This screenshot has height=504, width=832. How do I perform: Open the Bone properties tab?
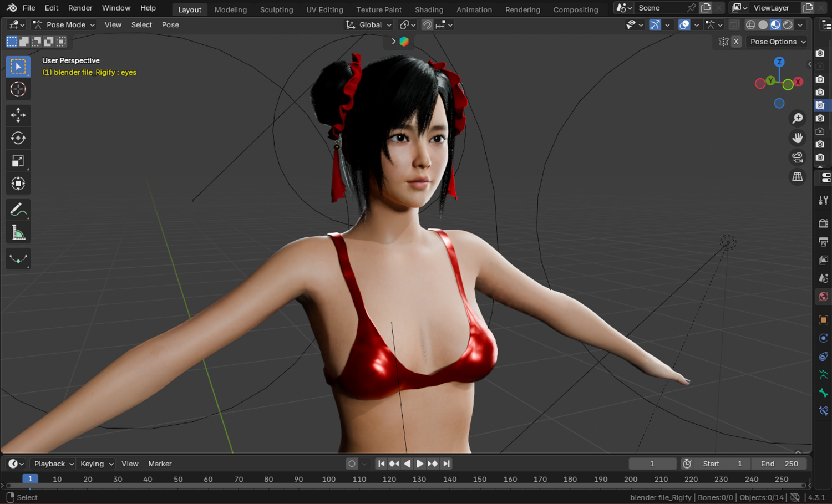(x=824, y=393)
